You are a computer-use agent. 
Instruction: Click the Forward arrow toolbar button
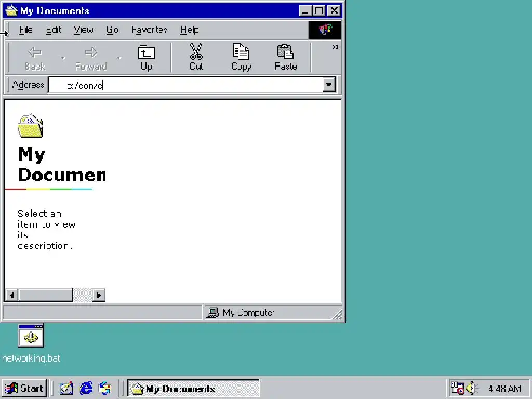pos(91,58)
